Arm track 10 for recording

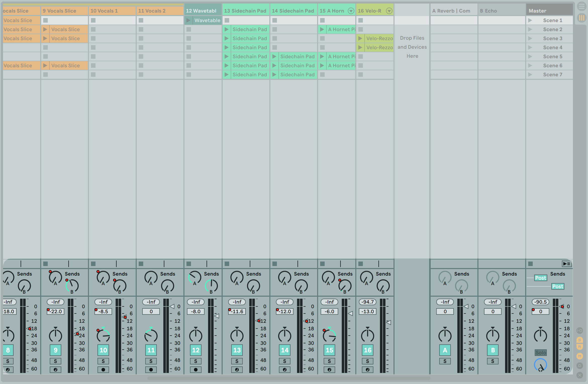click(x=103, y=370)
